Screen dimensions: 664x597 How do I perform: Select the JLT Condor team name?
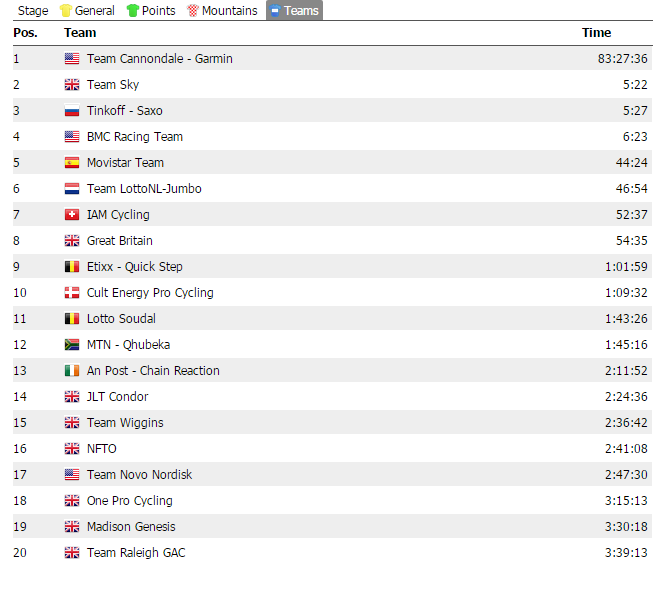pyautogui.click(x=117, y=396)
